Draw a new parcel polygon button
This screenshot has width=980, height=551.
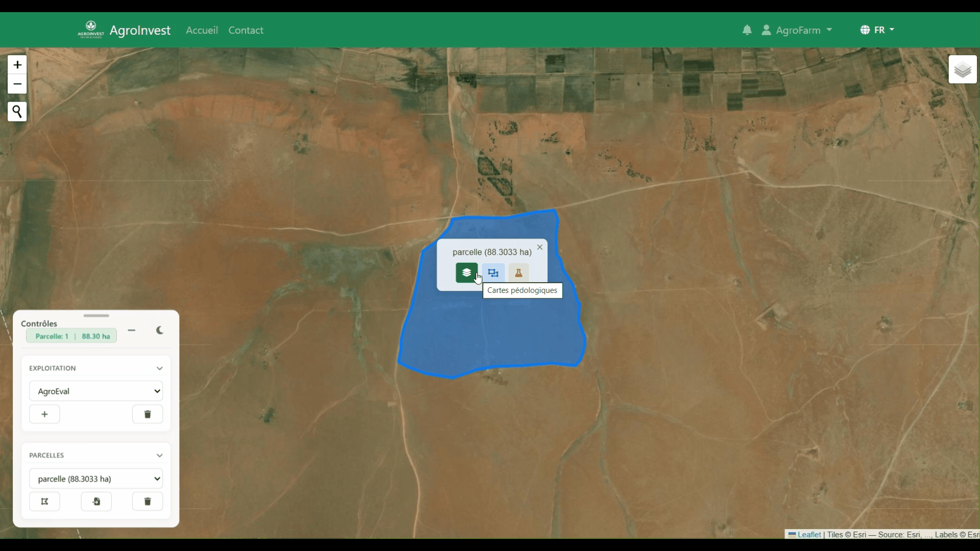point(44,502)
